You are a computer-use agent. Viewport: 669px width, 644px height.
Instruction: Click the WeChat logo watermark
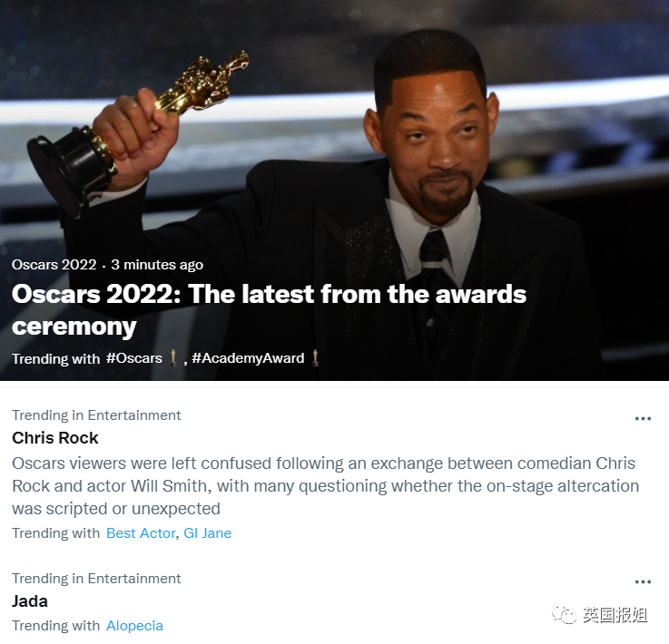[x=562, y=614]
